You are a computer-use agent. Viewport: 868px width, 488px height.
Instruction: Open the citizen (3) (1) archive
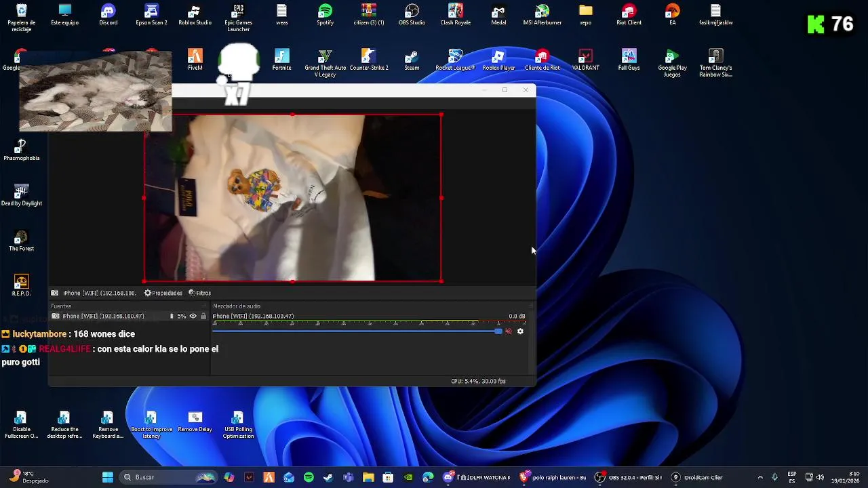pos(368,15)
